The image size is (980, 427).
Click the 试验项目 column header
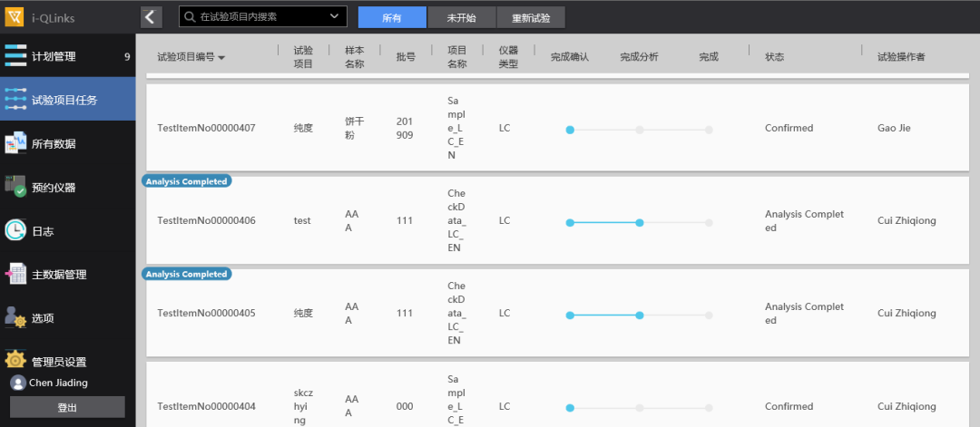click(303, 57)
